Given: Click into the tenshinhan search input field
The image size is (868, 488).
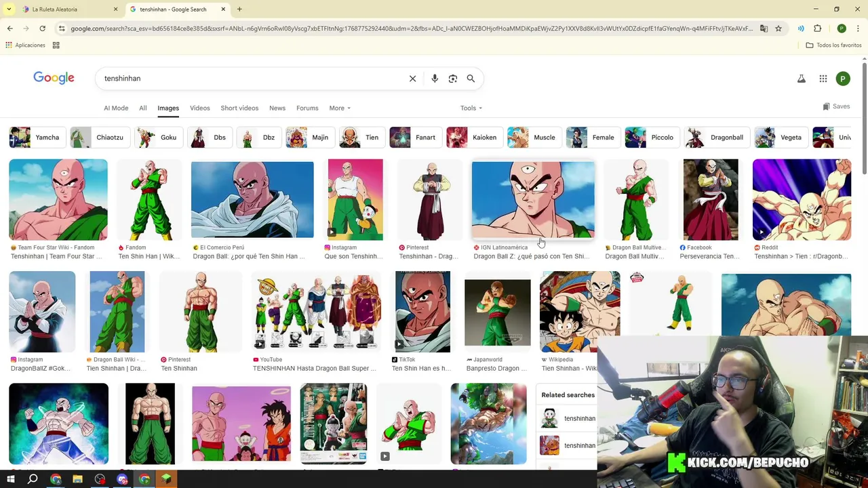Looking at the screenshot, I should click(251, 79).
